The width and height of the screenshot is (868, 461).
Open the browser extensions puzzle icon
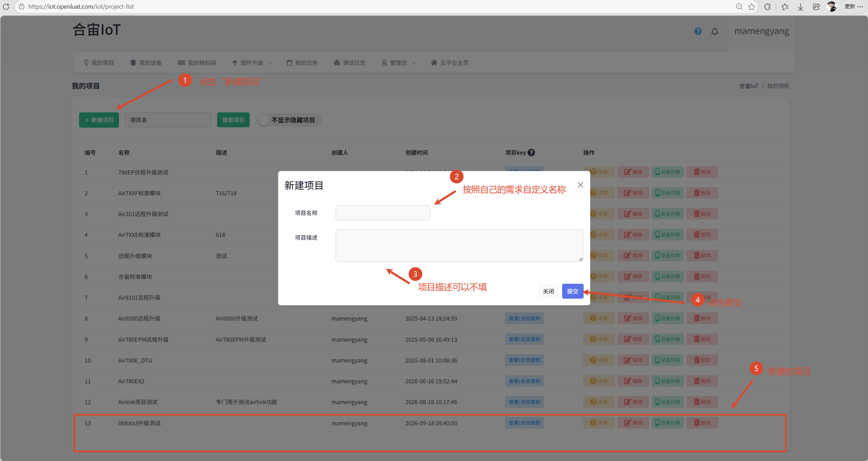(767, 7)
